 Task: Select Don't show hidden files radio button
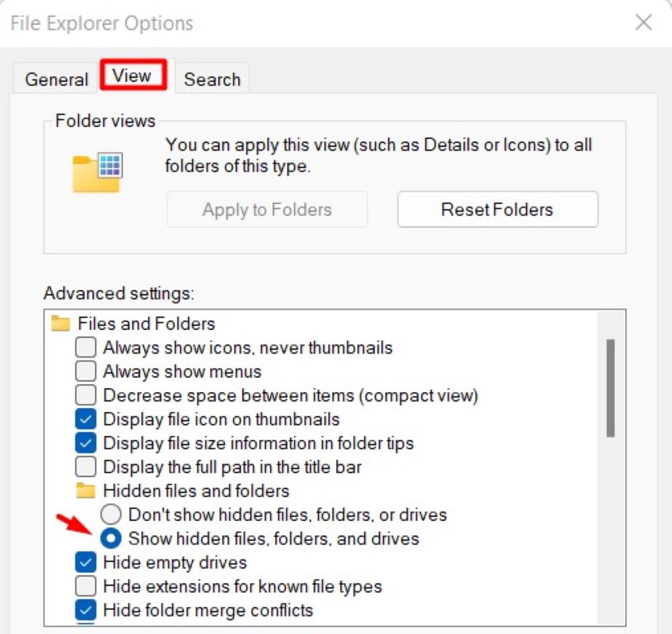111,515
